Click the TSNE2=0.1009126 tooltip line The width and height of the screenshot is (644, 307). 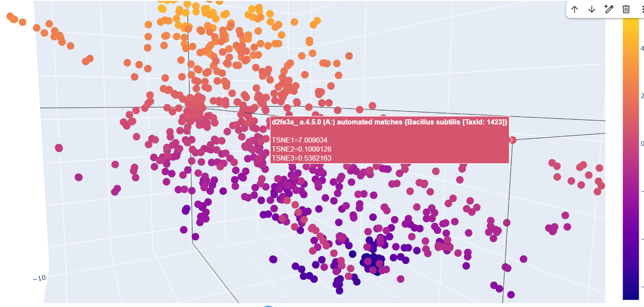(x=301, y=149)
